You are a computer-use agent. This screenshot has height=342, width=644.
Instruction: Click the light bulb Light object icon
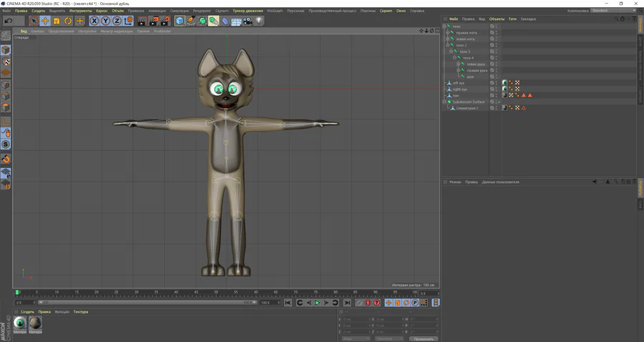pyautogui.click(x=259, y=21)
